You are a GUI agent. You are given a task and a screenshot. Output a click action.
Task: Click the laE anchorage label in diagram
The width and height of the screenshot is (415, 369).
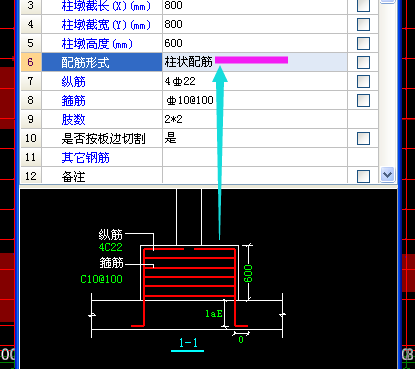pyautogui.click(x=214, y=314)
